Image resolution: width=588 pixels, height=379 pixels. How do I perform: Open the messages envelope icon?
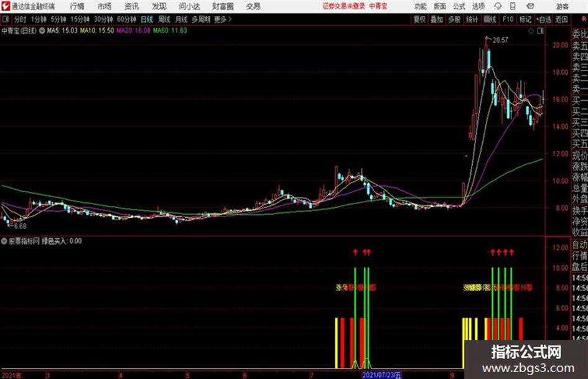tap(530, 6)
